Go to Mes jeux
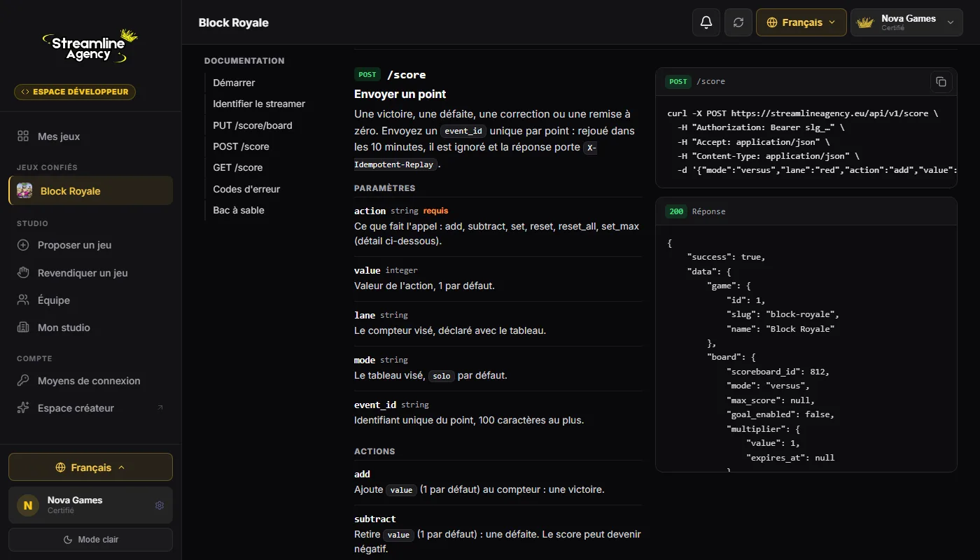The height and width of the screenshot is (560, 980). (x=90, y=136)
